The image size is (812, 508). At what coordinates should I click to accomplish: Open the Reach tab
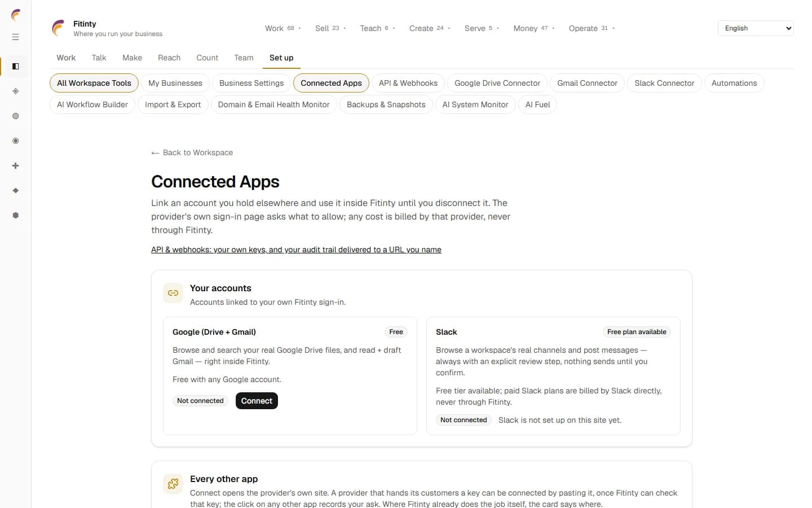point(169,58)
